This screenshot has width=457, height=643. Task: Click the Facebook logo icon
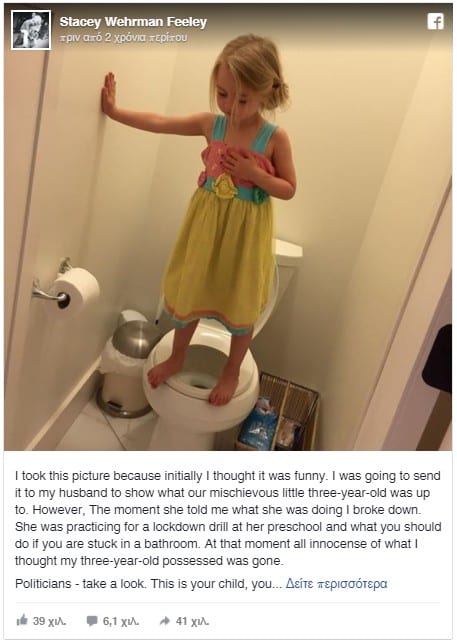(x=435, y=21)
